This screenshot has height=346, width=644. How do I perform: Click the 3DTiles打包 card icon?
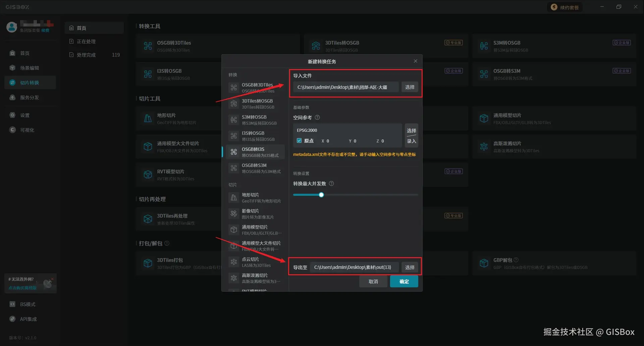click(x=148, y=263)
